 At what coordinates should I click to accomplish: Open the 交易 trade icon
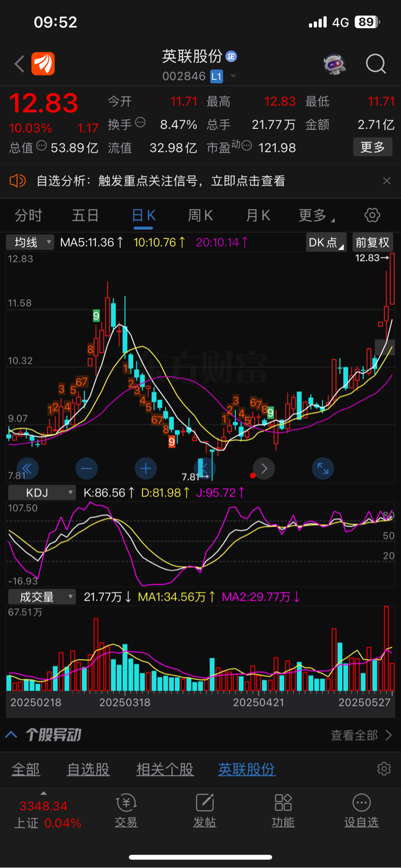point(126,811)
